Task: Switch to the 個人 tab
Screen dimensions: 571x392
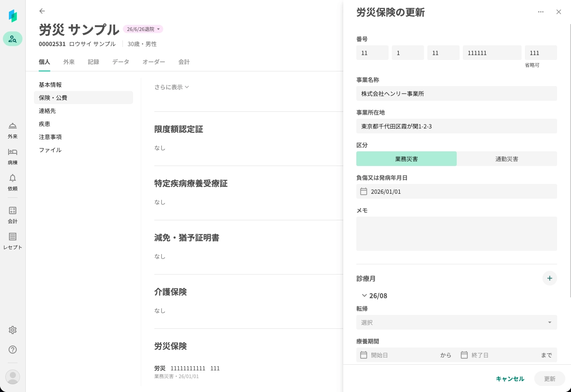Action: [44, 62]
